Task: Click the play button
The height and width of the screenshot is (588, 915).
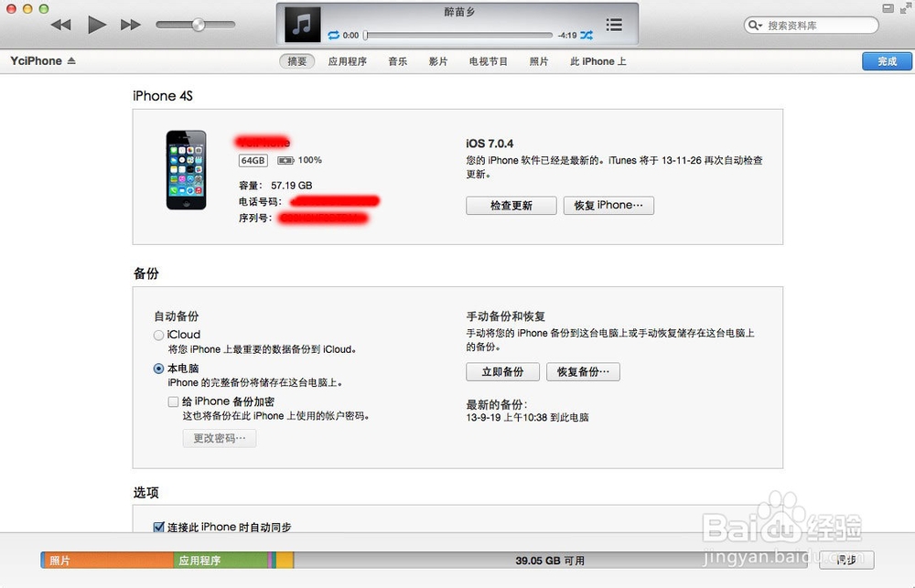Action: click(x=96, y=25)
